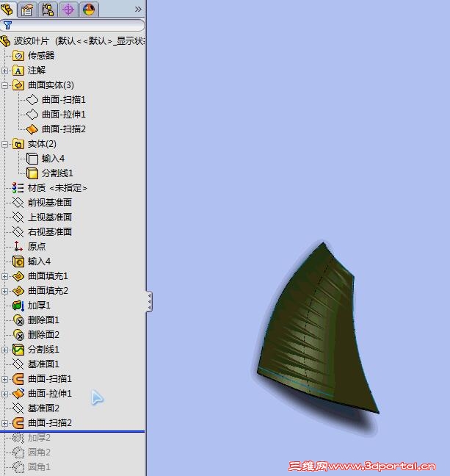
Task: Open the FeatureManager design tree tab
Action: [x=7, y=9]
